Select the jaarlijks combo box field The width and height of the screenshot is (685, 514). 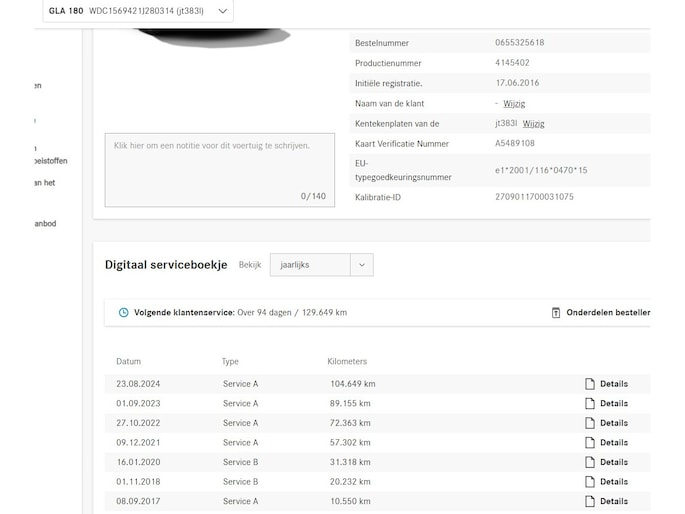[x=322, y=265]
